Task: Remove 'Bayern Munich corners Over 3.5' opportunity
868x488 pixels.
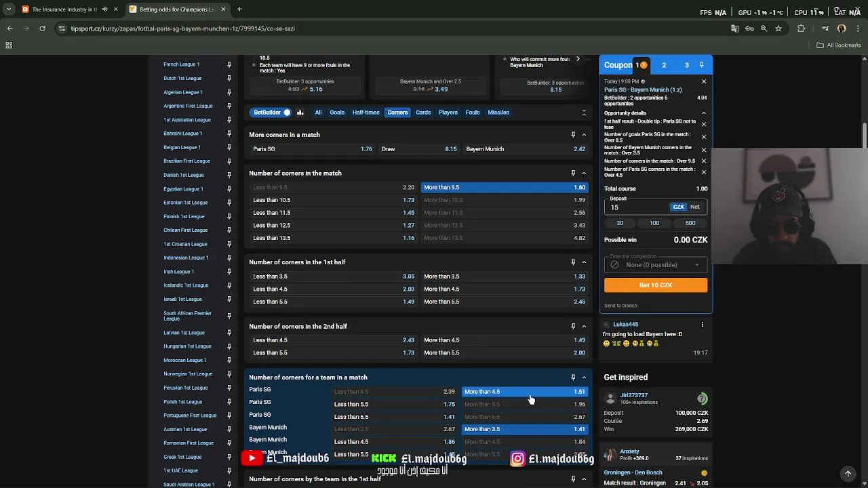Action: tap(703, 150)
